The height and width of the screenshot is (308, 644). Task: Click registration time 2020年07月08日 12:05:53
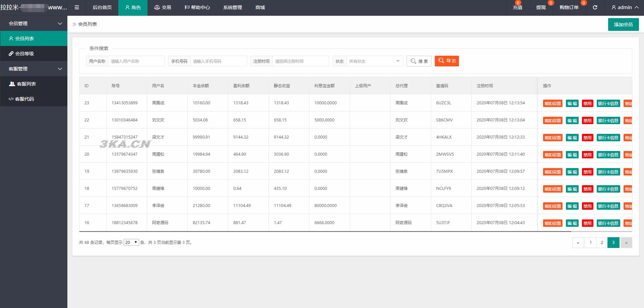501,206
